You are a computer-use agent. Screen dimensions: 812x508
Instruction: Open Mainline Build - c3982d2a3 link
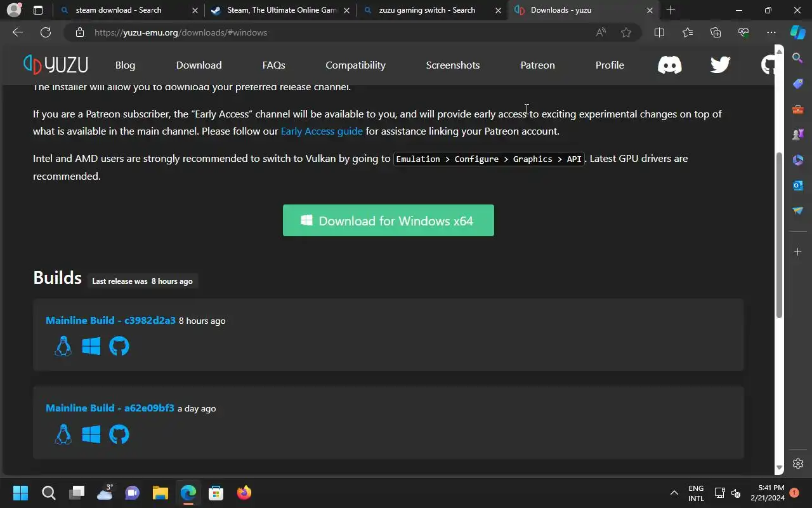[110, 321]
